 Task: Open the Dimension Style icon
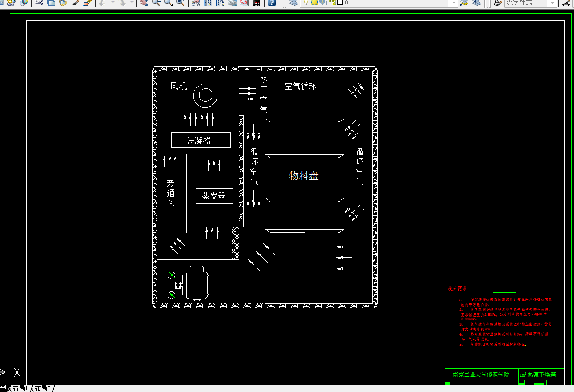click(x=566, y=3)
